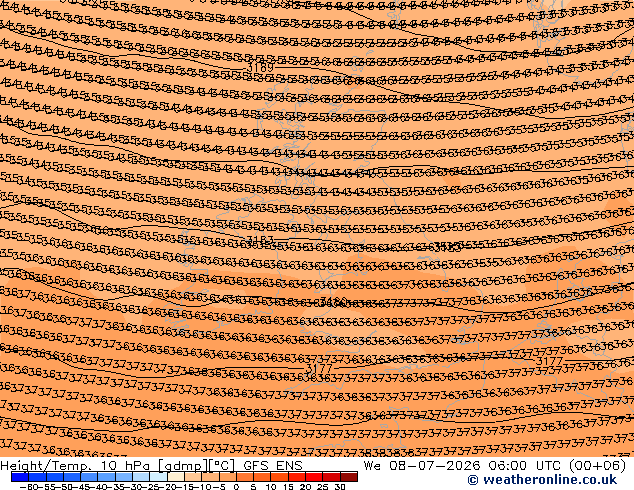Choose the blue swatch between -50 and -45
This screenshot has height=490, width=634.
click(72, 477)
